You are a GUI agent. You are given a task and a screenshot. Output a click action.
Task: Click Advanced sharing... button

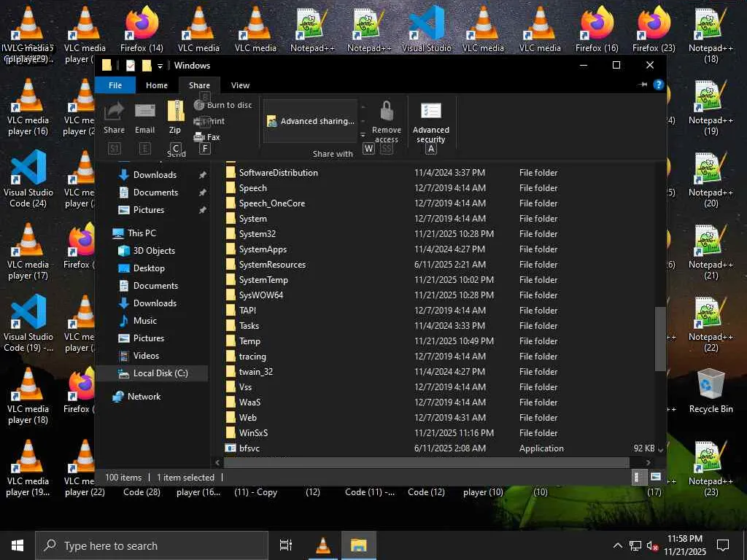point(311,121)
